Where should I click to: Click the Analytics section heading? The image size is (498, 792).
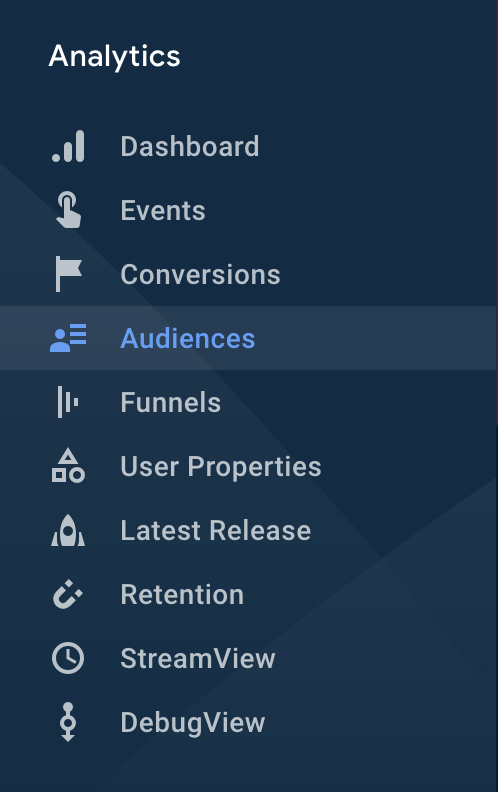[x=115, y=57]
